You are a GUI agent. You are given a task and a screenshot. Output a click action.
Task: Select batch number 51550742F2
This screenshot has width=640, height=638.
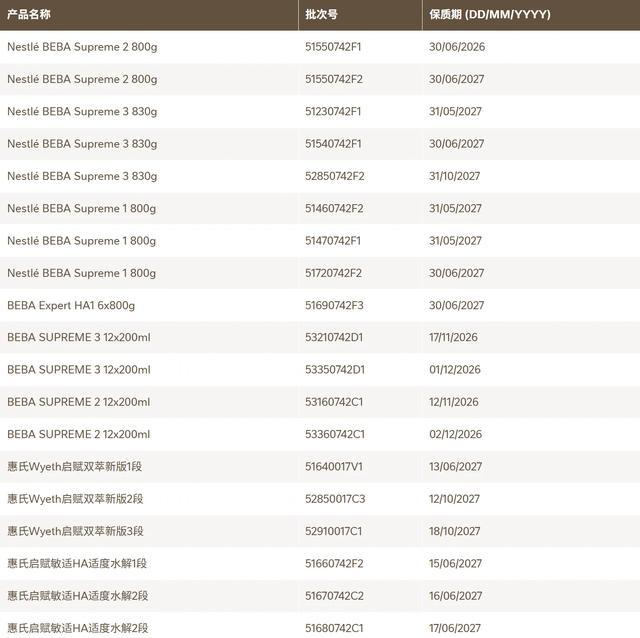pyautogui.click(x=334, y=79)
